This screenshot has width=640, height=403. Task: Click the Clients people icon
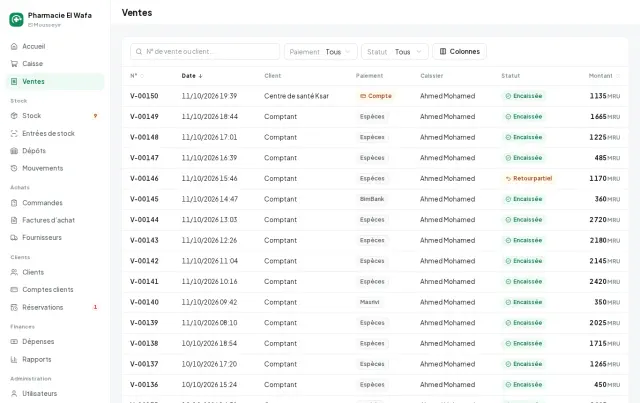[x=14, y=272]
